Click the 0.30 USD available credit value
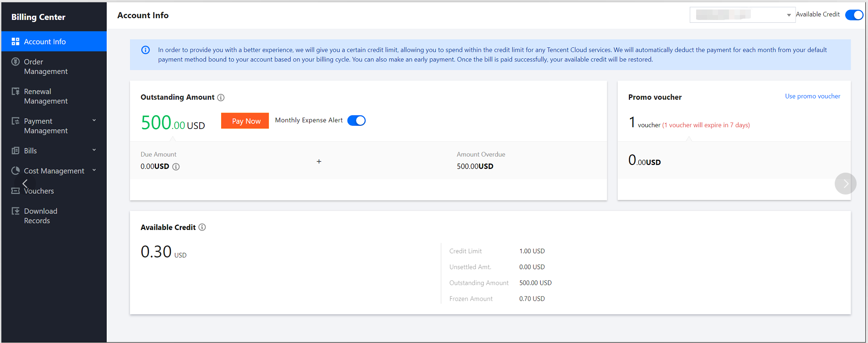Image resolution: width=868 pixels, height=343 pixels. click(x=163, y=251)
